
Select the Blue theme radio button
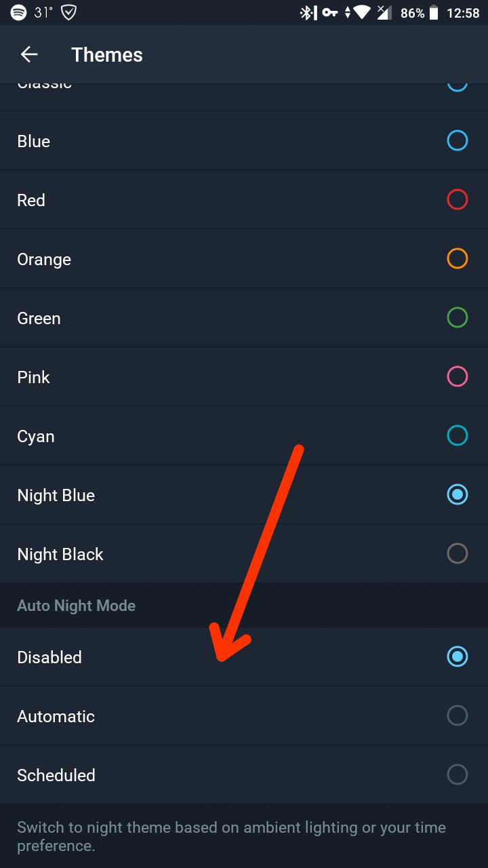(x=457, y=141)
